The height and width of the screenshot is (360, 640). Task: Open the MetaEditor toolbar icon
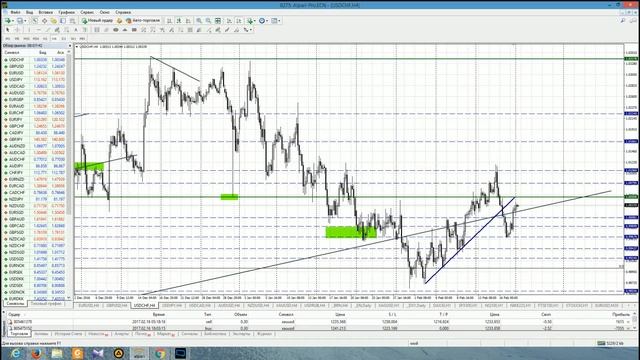pyautogui.click(x=119, y=20)
